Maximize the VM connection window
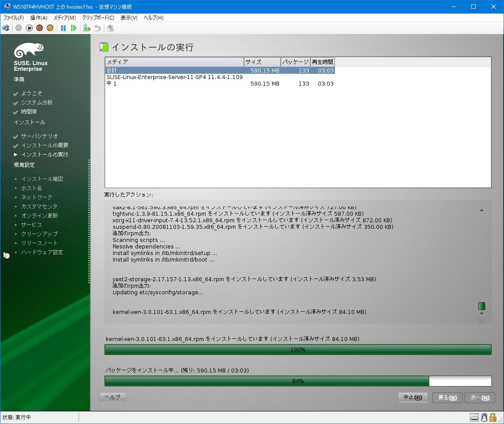Image resolution: width=504 pixels, height=424 pixels. click(473, 7)
